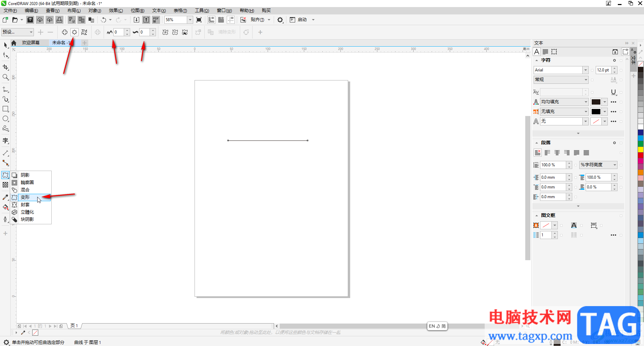Viewport: 644px width, 346px height.
Task: Pick the yellow swatch in palette
Action: coord(641,150)
